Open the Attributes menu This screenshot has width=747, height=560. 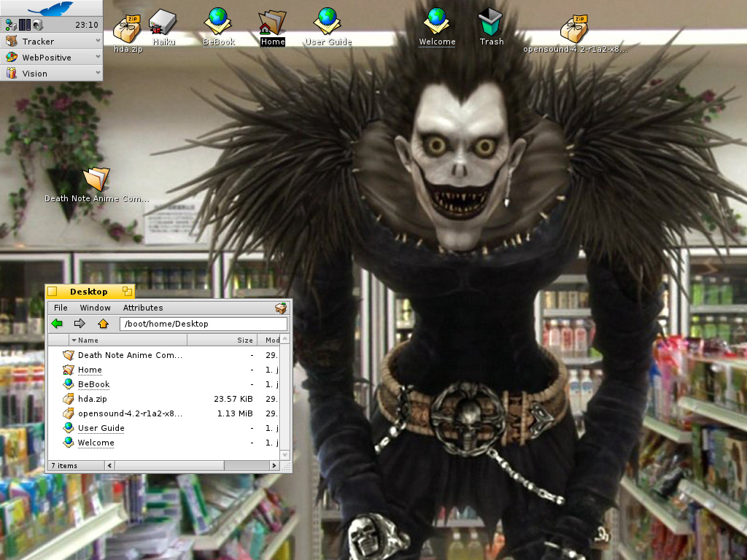click(x=143, y=308)
